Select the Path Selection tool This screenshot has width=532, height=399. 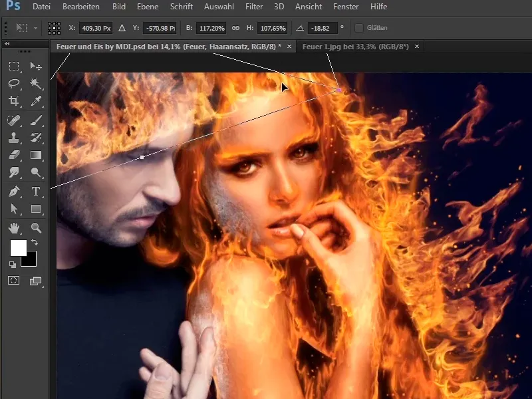[x=14, y=209]
